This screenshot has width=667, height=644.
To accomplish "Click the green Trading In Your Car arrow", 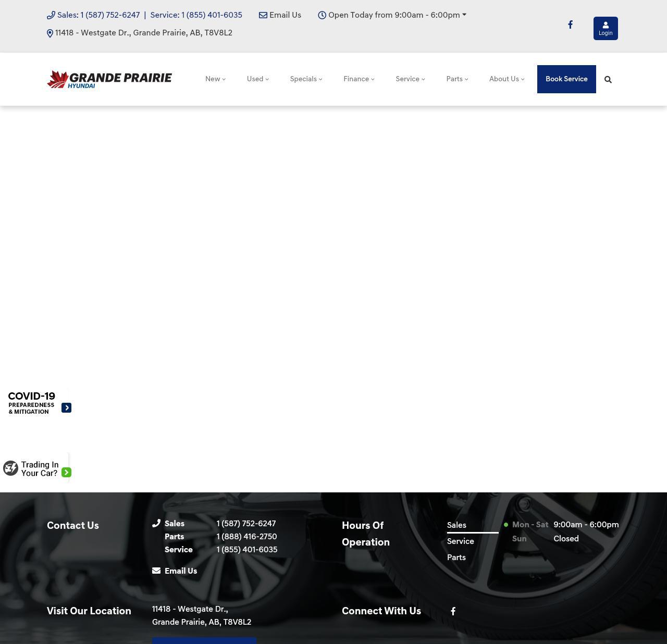I will 66,473.
